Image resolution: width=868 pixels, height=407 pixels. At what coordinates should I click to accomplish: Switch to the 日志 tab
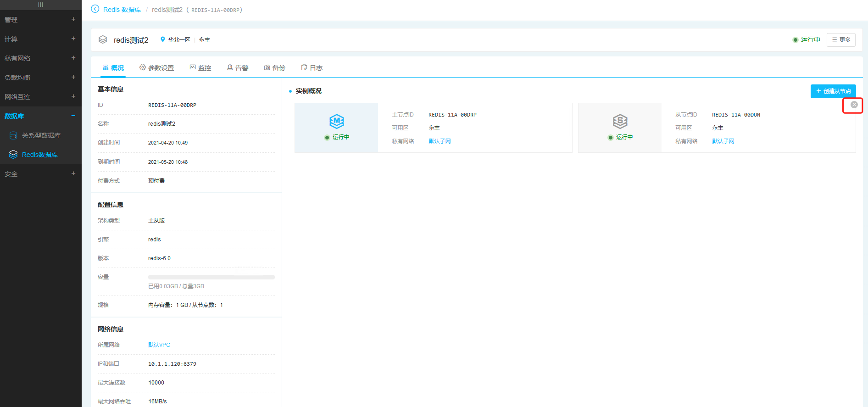(312, 68)
